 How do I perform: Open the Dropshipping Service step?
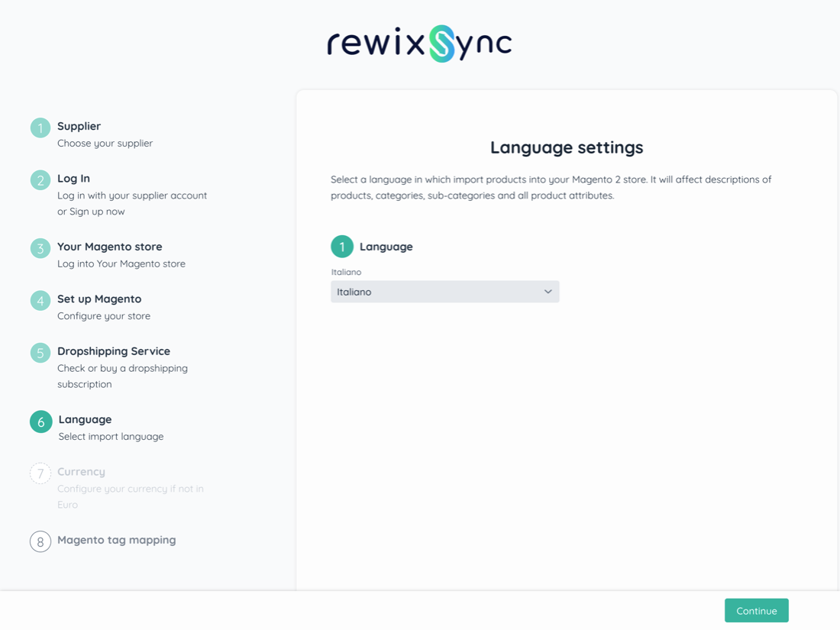[114, 351]
